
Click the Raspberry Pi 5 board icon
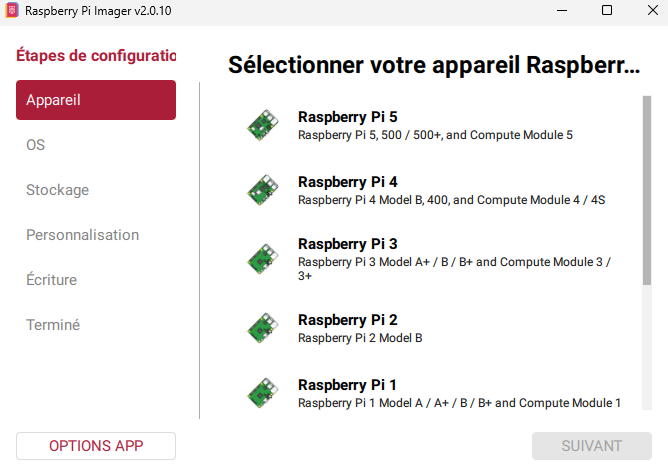coord(263,125)
